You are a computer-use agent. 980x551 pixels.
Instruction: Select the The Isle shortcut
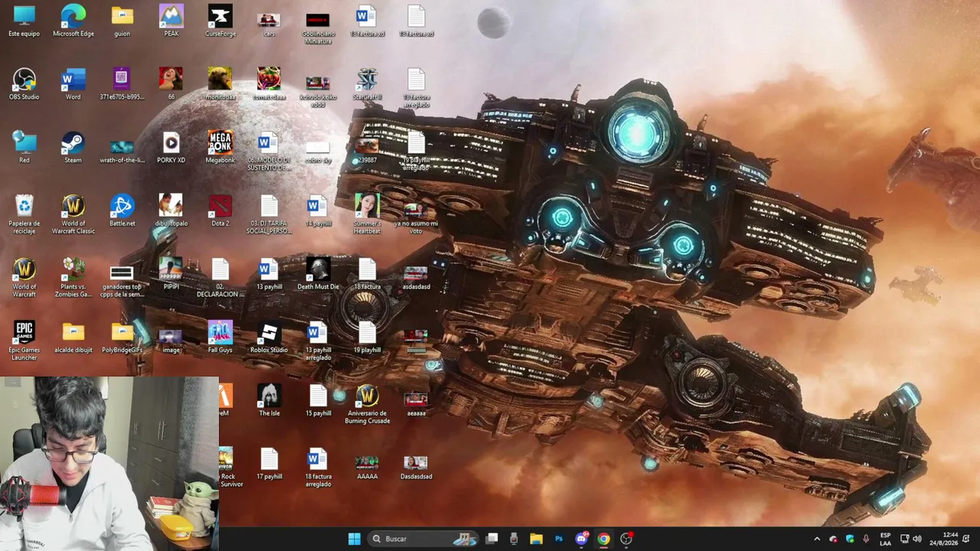point(269,400)
